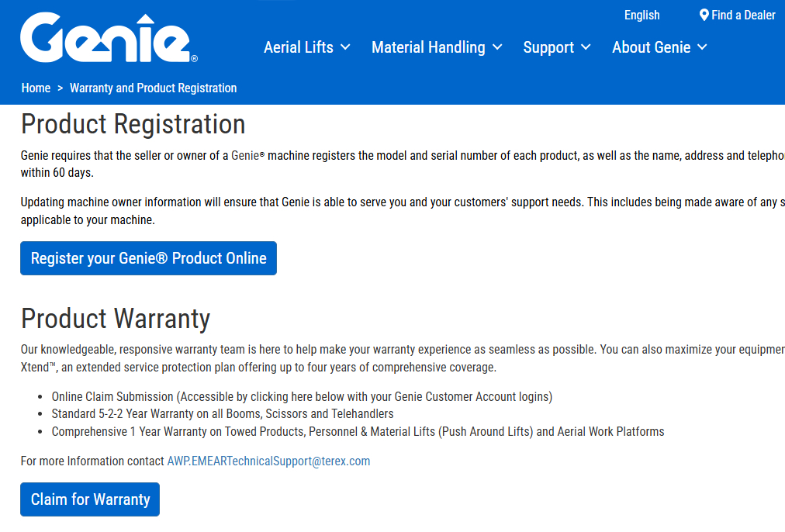Expand the Material Handling navigation menu
Screen dimensions: 785x532
click(428, 47)
